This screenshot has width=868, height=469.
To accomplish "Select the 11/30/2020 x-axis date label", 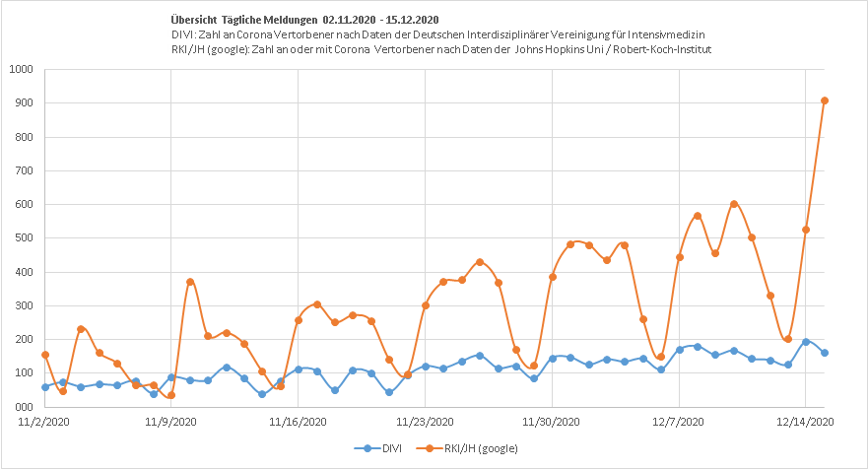I will [552, 422].
